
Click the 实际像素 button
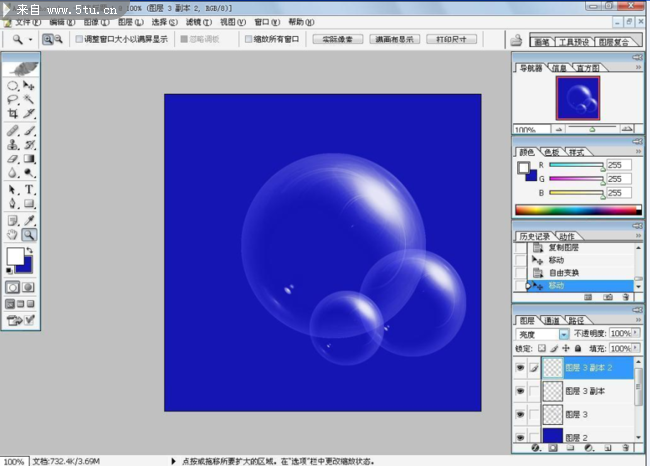click(337, 39)
